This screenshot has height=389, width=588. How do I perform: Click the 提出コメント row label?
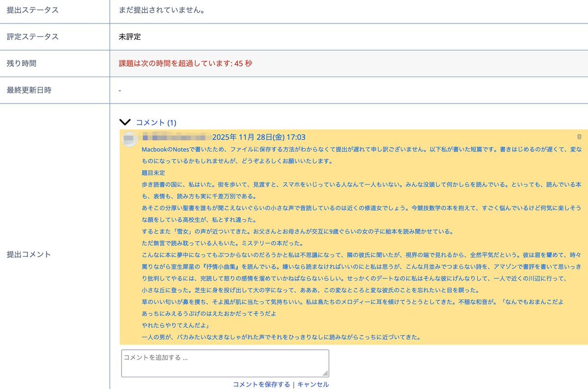tap(29, 254)
